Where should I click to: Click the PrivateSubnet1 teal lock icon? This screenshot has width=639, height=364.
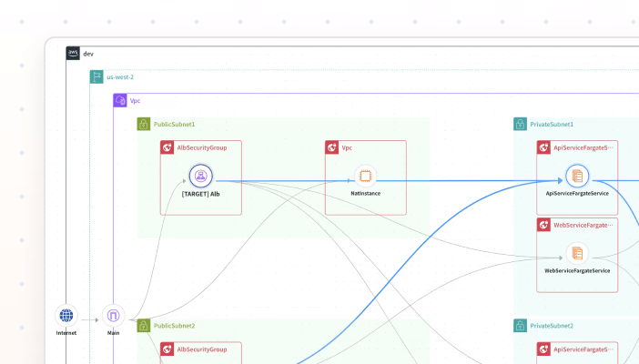[x=520, y=124]
